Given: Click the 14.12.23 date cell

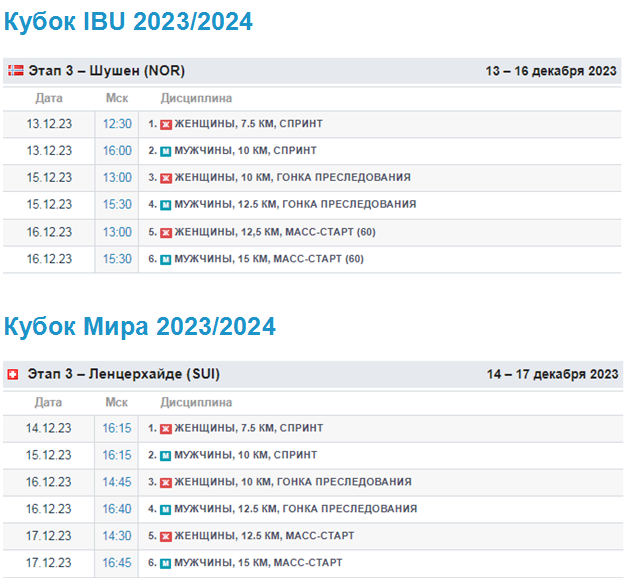Looking at the screenshot, I should click(48, 428).
